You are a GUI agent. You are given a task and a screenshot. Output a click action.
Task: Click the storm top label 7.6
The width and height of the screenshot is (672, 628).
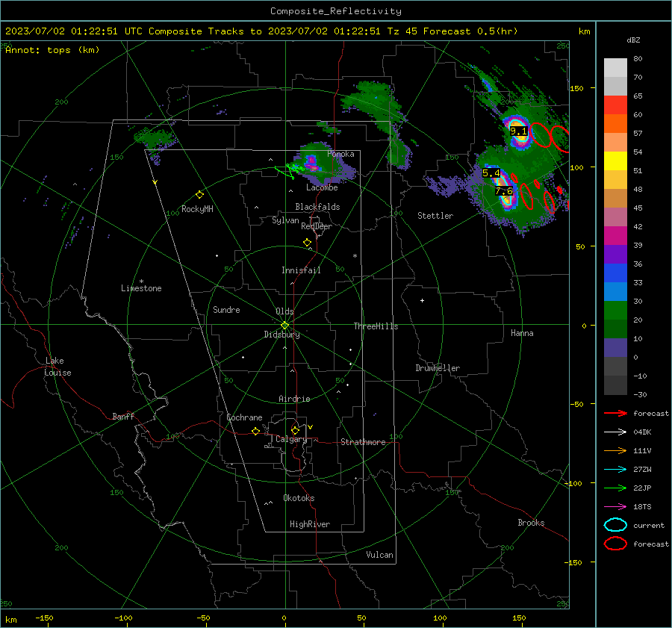(x=504, y=191)
